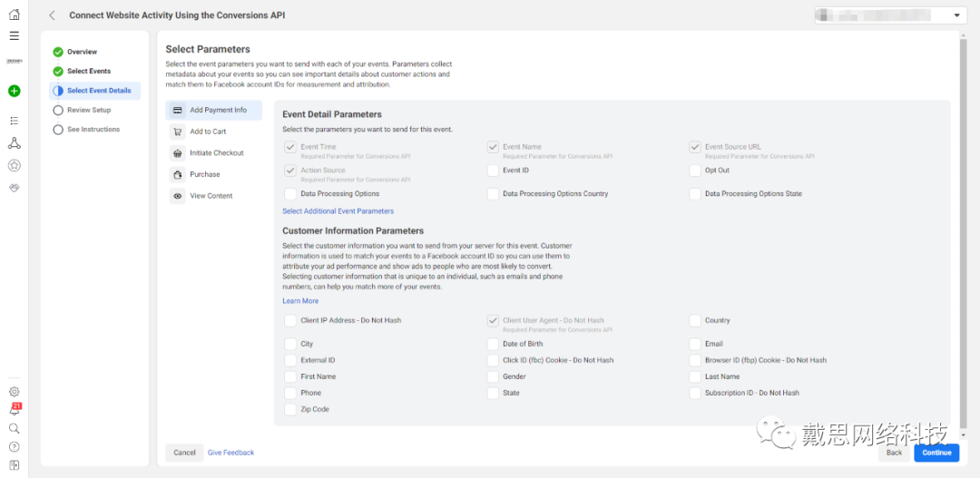Go back using the header arrow
Viewport: 980px width, 478px height.
click(x=52, y=15)
